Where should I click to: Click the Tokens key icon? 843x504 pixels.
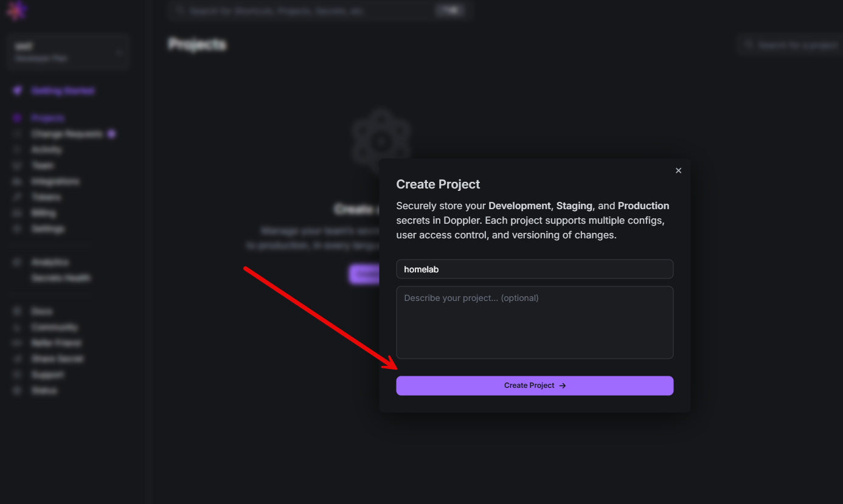[x=18, y=197]
